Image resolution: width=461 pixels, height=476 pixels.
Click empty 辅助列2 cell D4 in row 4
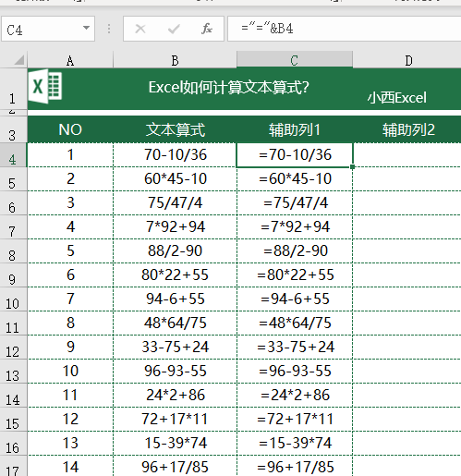click(x=407, y=155)
